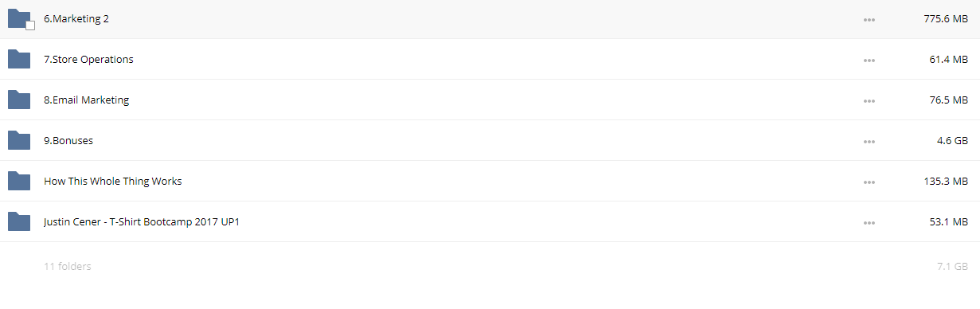Show more actions for the 9.Bonuses folder

pos(869,142)
